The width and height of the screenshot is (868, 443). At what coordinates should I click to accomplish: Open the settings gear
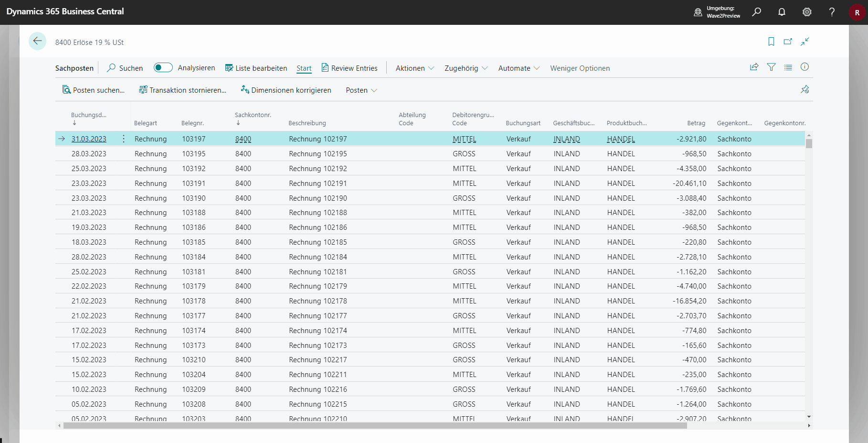[807, 12]
